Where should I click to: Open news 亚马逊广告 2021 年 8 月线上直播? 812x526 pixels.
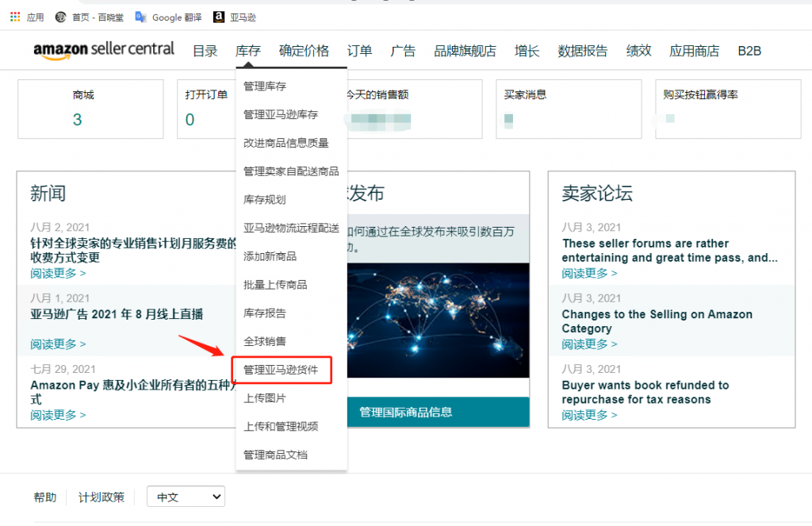click(x=117, y=314)
